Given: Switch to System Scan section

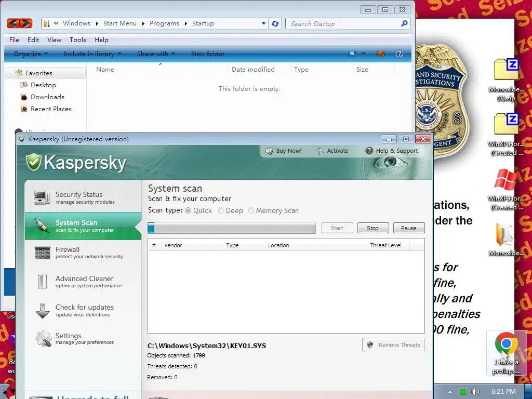Looking at the screenshot, I should point(83,226).
